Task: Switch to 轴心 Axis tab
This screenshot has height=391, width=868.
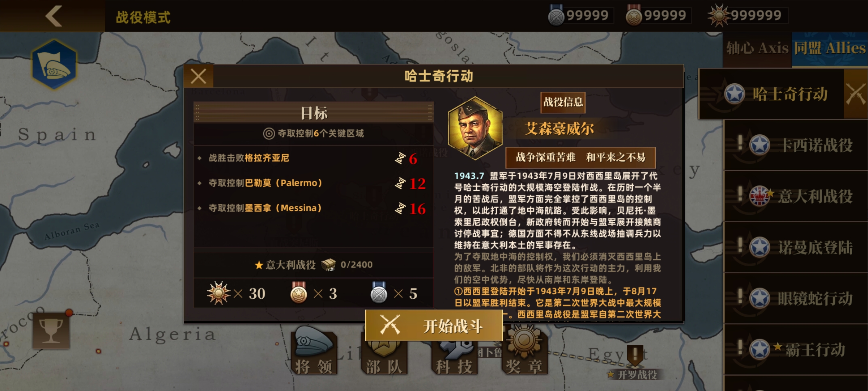Action: [x=757, y=49]
